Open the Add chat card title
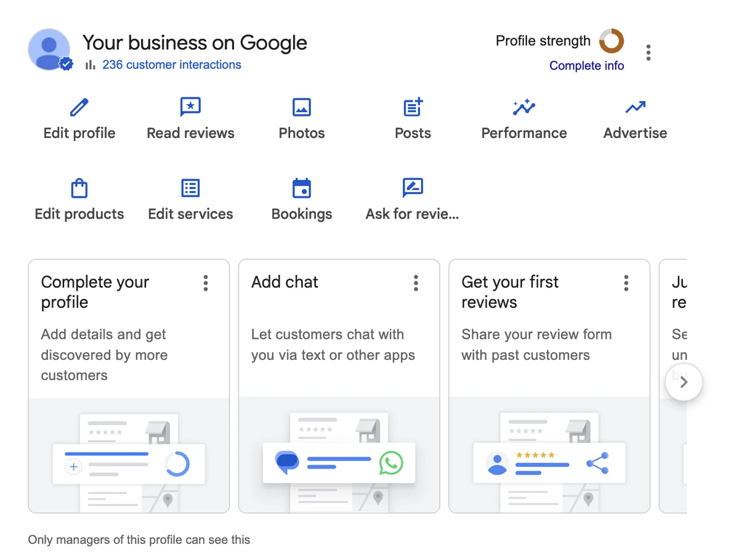 (x=285, y=282)
